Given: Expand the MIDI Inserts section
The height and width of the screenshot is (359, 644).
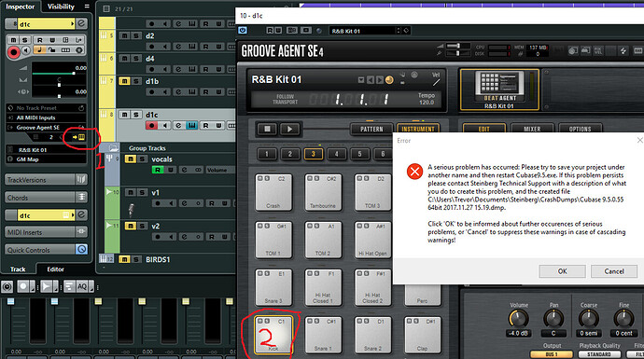Looking at the screenshot, I should 46,232.
